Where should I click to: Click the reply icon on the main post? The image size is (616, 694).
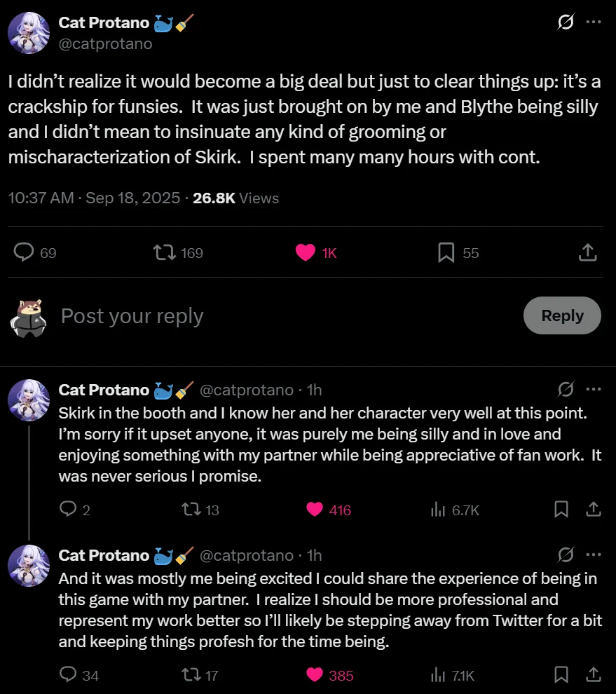pos(25,252)
